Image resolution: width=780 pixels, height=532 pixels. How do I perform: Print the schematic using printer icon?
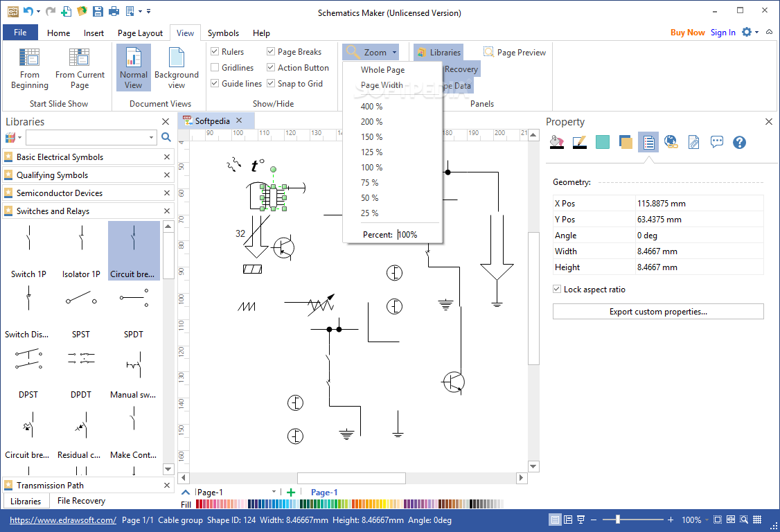[114, 11]
